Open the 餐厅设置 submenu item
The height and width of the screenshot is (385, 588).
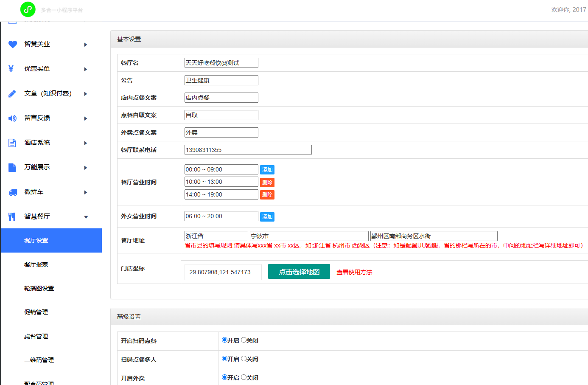click(x=51, y=240)
